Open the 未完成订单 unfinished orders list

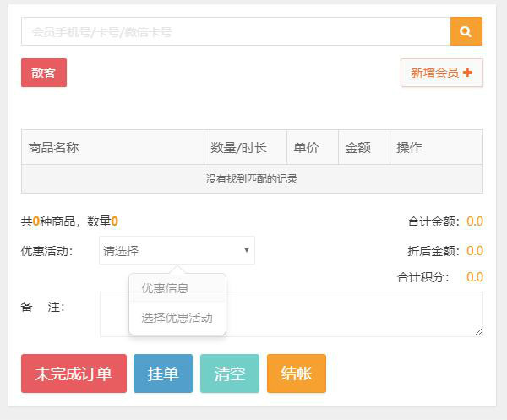click(74, 374)
